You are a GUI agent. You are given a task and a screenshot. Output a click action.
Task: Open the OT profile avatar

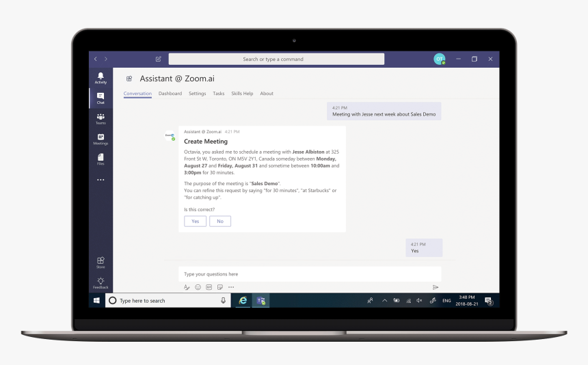(440, 59)
